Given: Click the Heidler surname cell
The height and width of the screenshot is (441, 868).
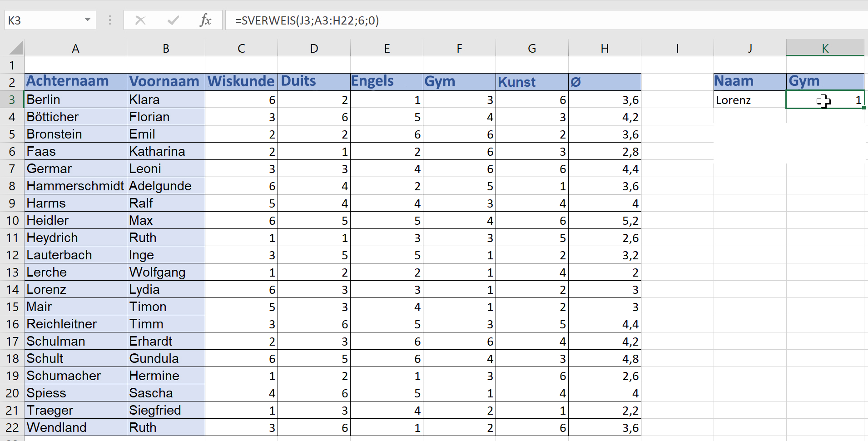Looking at the screenshot, I should click(75, 220).
